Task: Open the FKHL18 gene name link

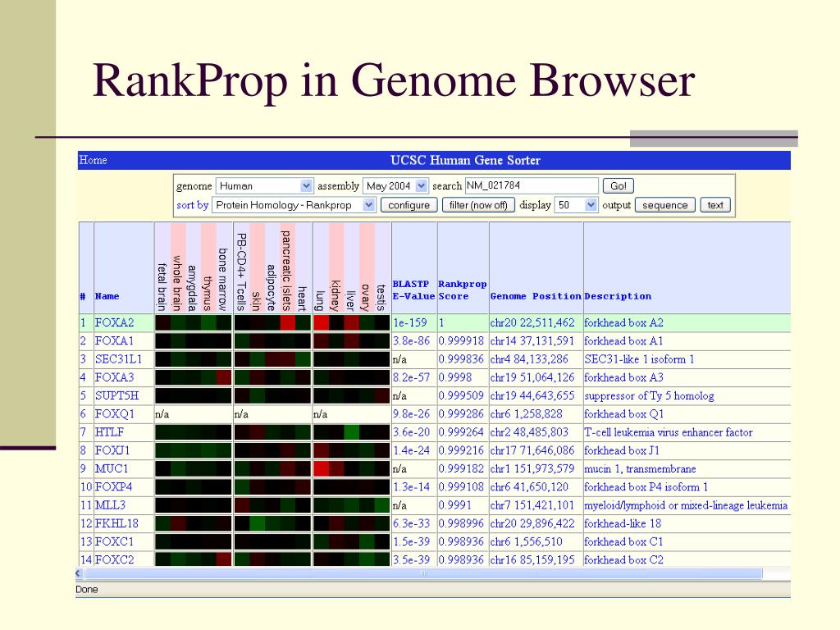Action: tap(116, 523)
